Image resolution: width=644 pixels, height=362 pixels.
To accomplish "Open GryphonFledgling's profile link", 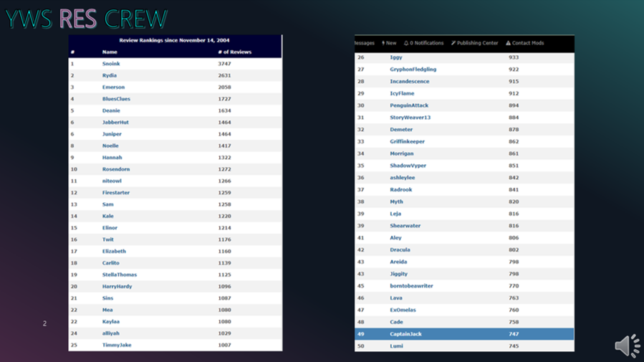I will click(413, 70).
